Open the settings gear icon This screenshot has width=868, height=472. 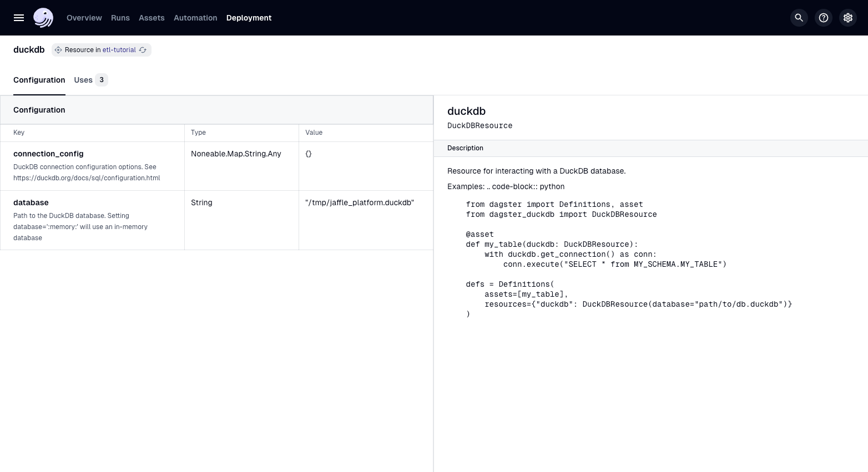click(847, 18)
